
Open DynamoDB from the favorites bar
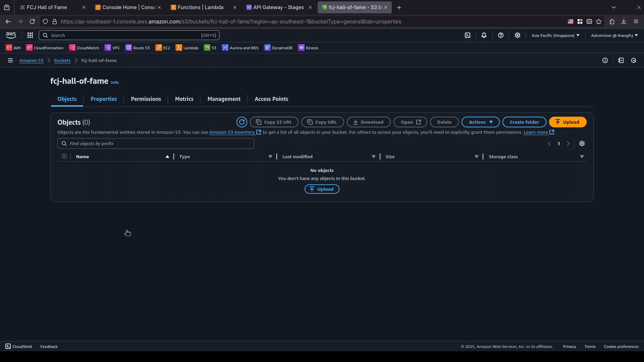coord(278,48)
